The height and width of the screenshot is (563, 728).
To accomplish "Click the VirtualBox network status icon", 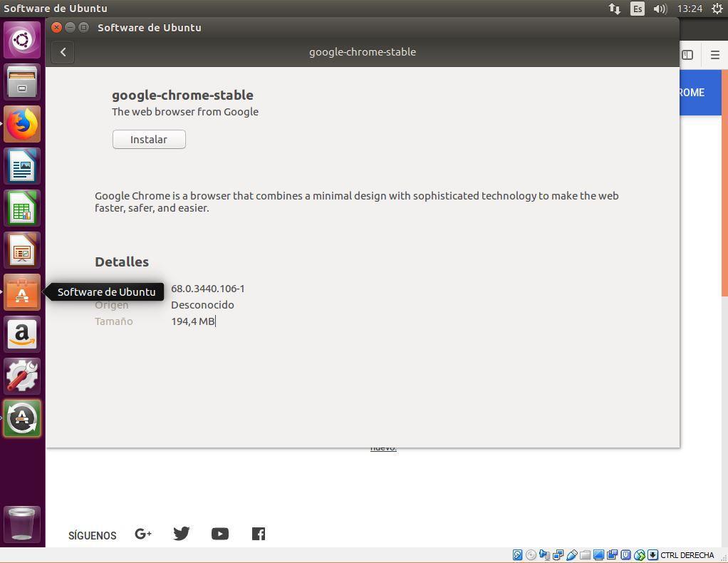I will 558,555.
